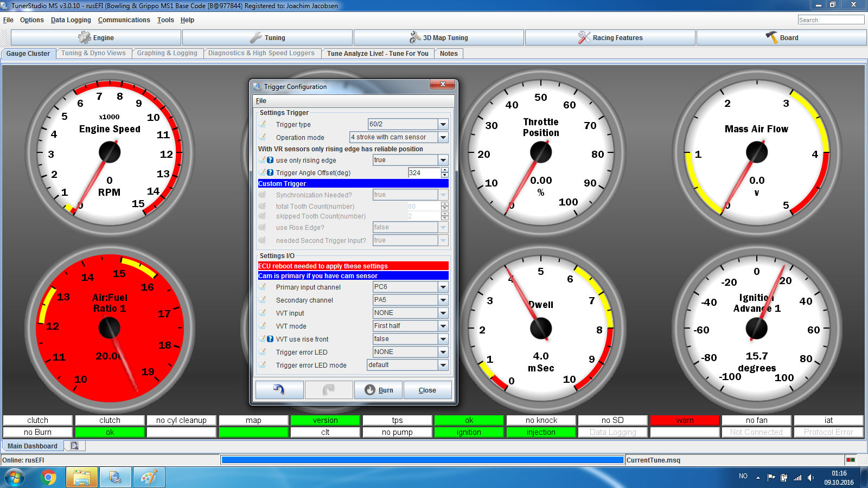Expand the Secondary channel dropdown
868x488 pixels.
coord(443,300)
